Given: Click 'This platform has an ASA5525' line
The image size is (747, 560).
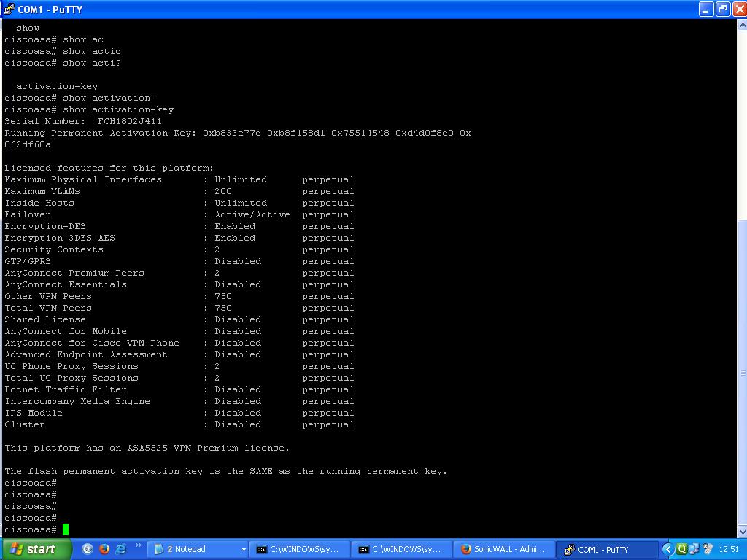Looking at the screenshot, I should pyautogui.click(x=147, y=448).
